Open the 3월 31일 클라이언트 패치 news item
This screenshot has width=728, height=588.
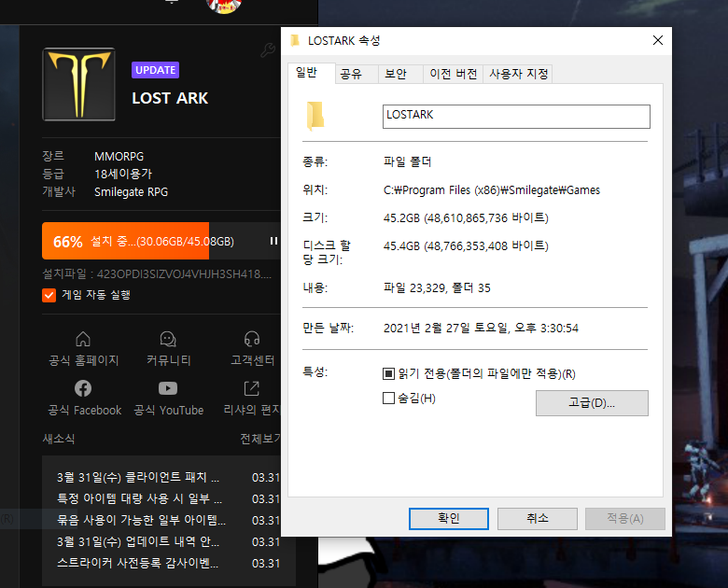[x=138, y=477]
